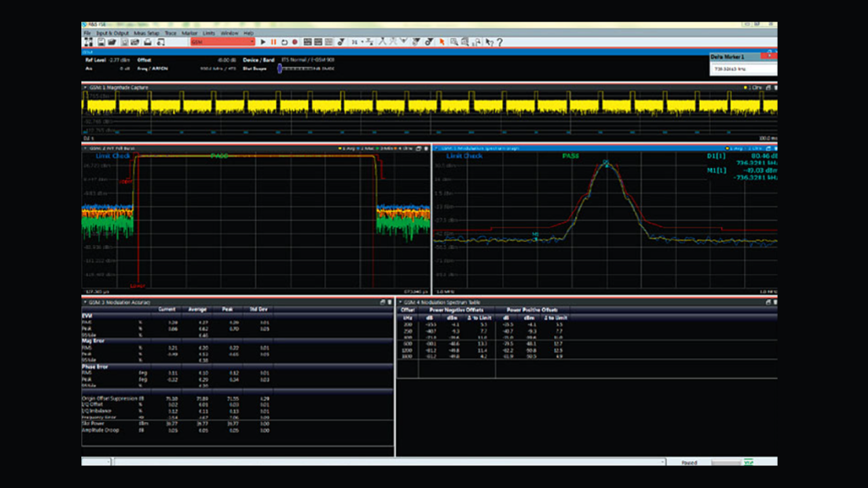The image size is (868, 488).
Task: Click the red mouse-pointer selection icon
Action: pyautogui.click(x=441, y=42)
